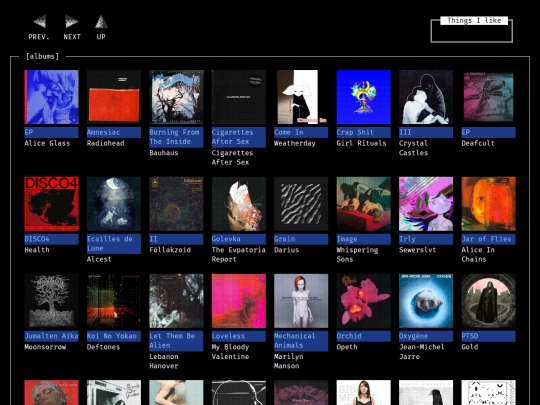The image size is (540, 405).
Task: Open Ecailles de Lune album cover
Action: click(114, 204)
